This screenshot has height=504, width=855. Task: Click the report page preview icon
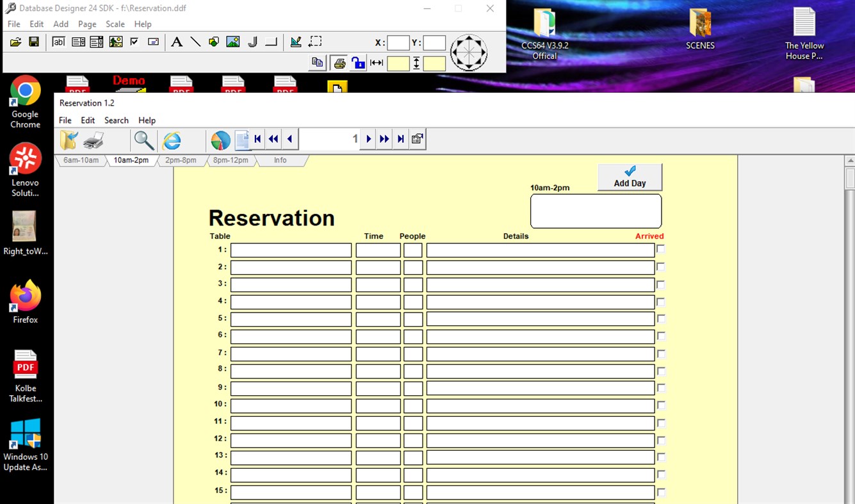click(241, 139)
